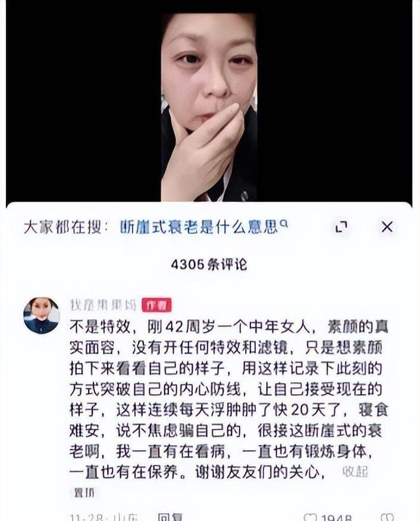
Task: Tap the 大家都在搜 label
Action: (65, 227)
